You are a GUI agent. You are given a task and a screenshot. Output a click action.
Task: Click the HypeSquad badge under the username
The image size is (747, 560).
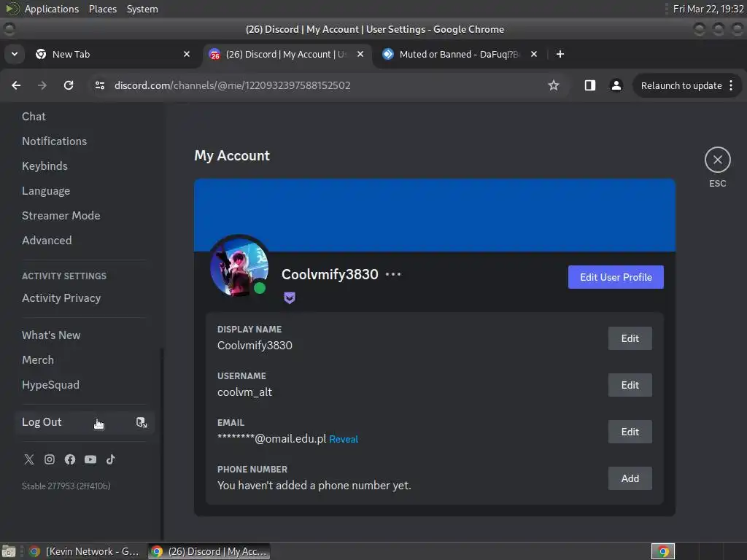click(x=290, y=298)
